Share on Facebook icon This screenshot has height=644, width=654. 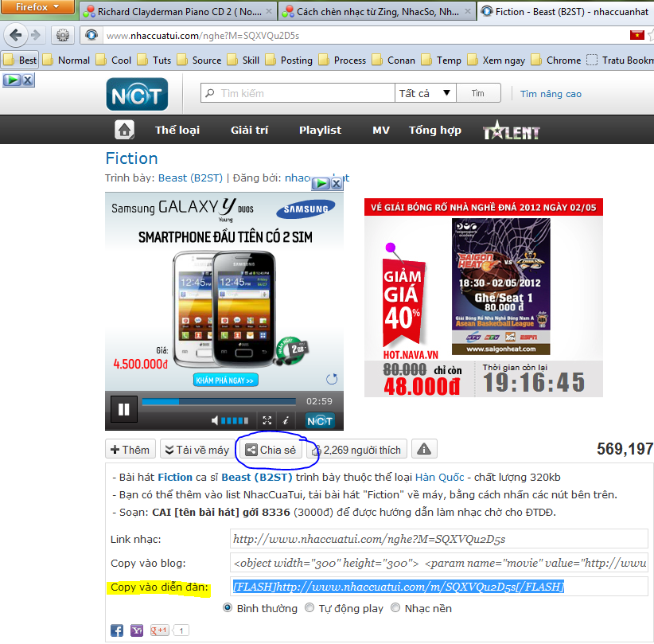(117, 630)
